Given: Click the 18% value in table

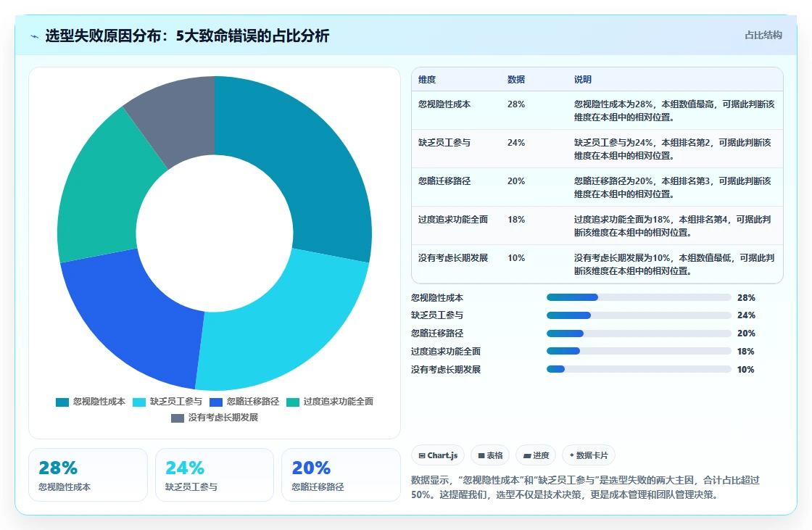Looking at the screenshot, I should tap(516, 219).
